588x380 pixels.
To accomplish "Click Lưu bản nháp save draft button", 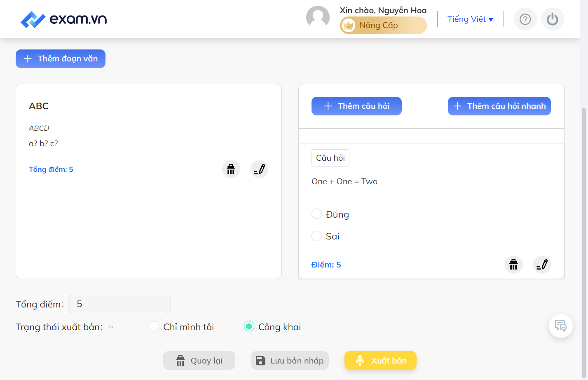I will pos(290,361).
